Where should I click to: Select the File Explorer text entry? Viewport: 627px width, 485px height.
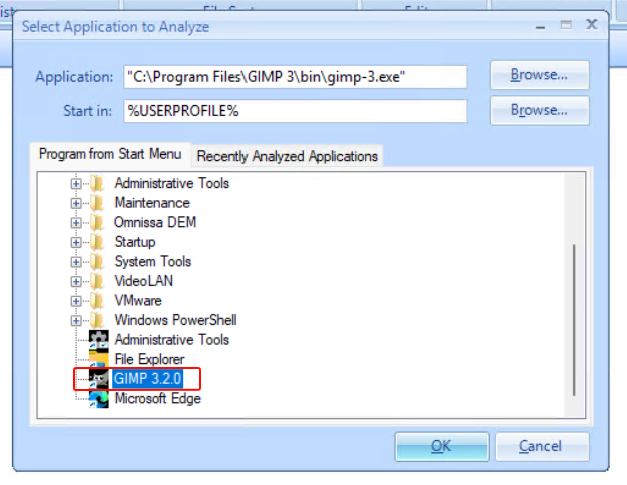click(x=150, y=359)
